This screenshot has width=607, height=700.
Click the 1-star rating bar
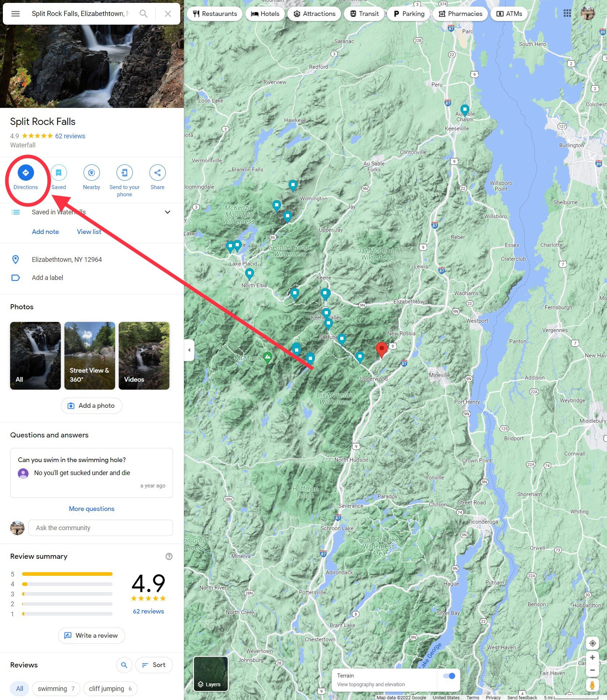pyautogui.click(x=67, y=614)
